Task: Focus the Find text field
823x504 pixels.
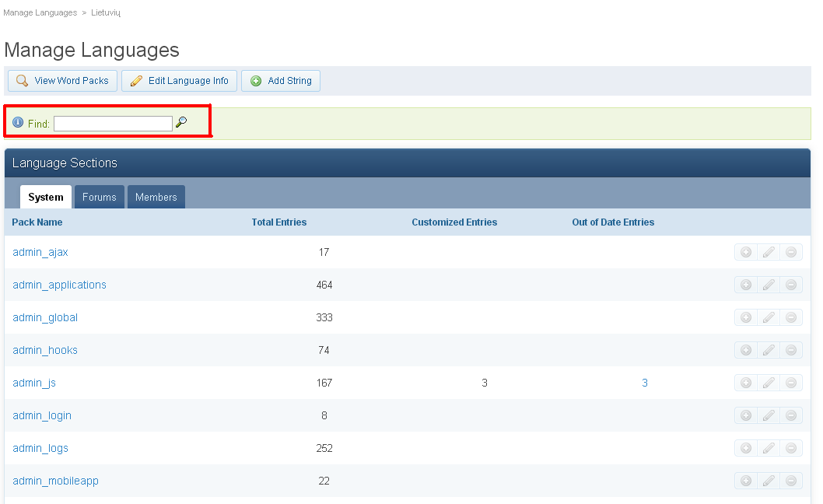Action: coord(113,124)
